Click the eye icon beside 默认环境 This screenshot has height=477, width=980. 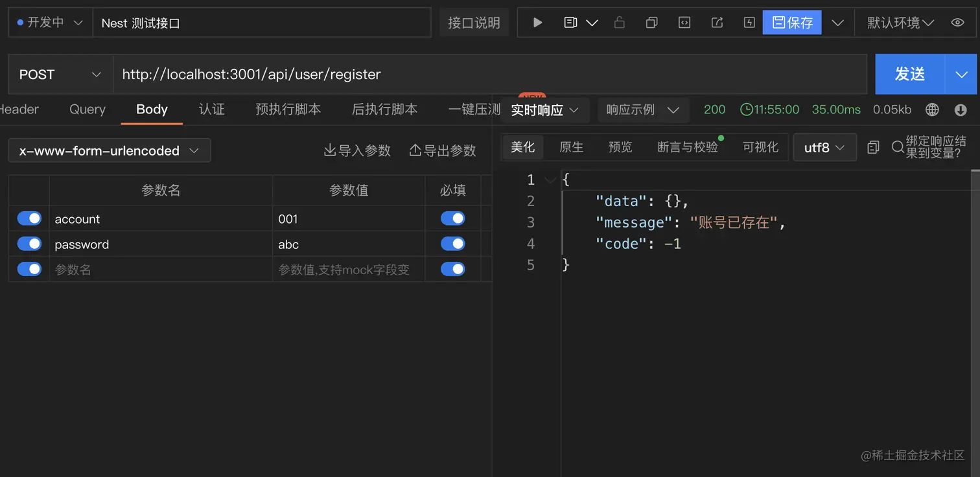pyautogui.click(x=957, y=23)
